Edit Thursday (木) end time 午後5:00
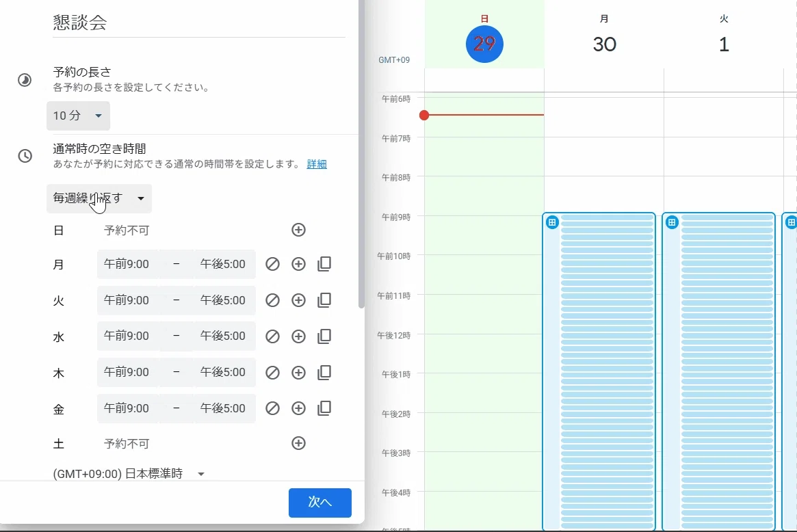The height and width of the screenshot is (532, 797). (x=224, y=372)
